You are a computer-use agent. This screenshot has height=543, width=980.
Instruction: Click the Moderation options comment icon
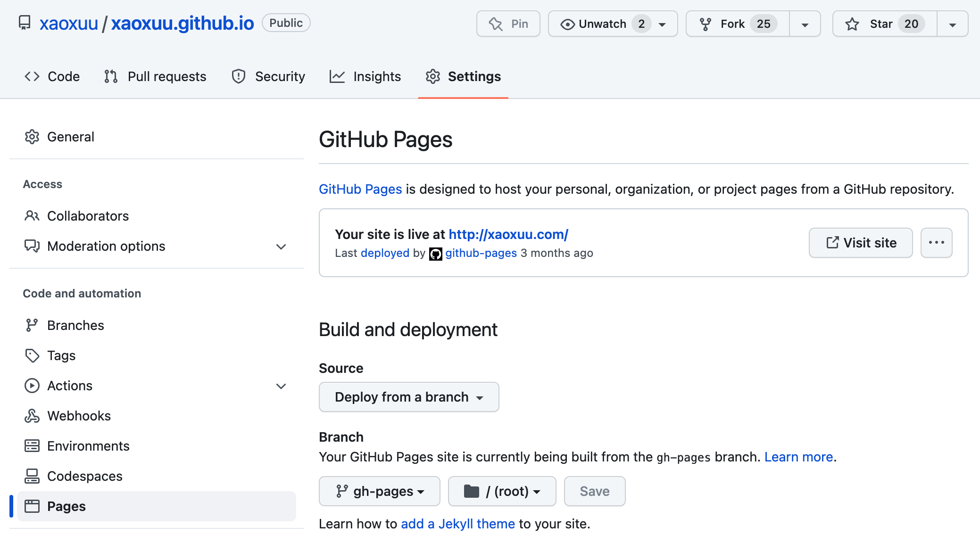[x=32, y=246]
